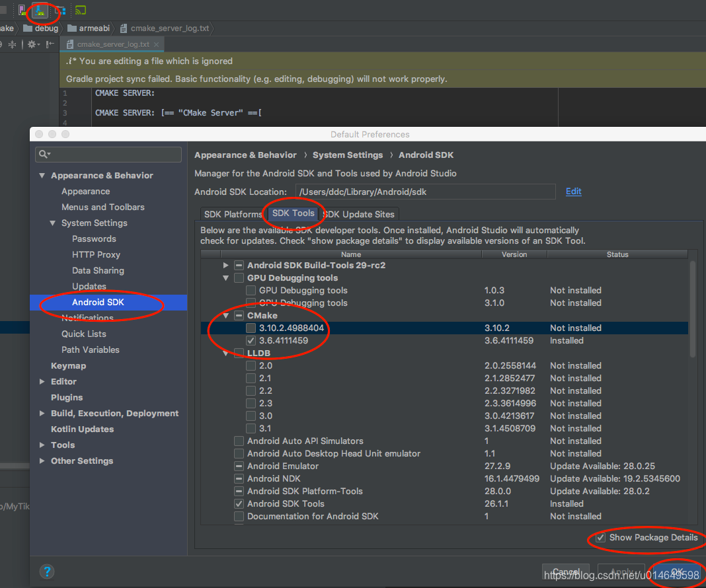Expand the Editor settings node

pos(42,381)
